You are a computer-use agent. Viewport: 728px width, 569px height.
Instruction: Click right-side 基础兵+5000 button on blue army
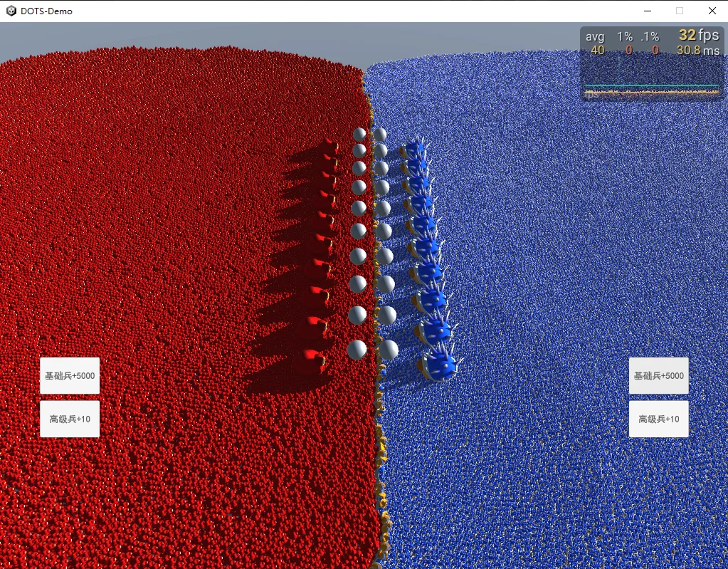coord(658,375)
